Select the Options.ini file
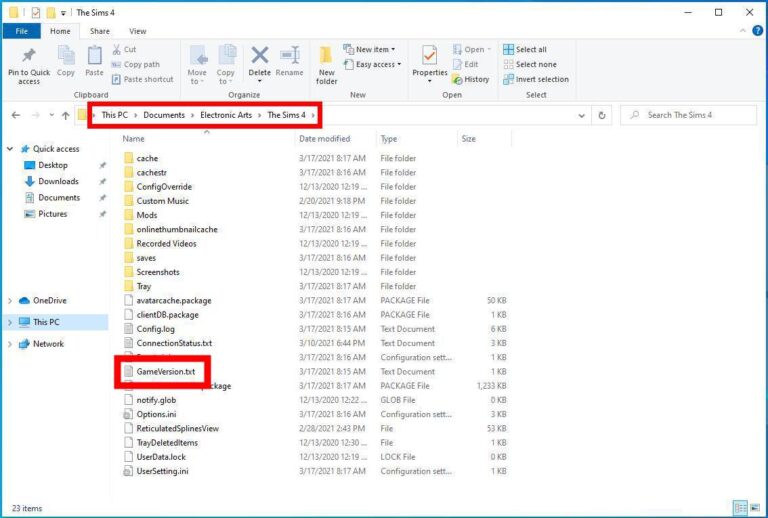Screen dimensions: 768x518 156,414
